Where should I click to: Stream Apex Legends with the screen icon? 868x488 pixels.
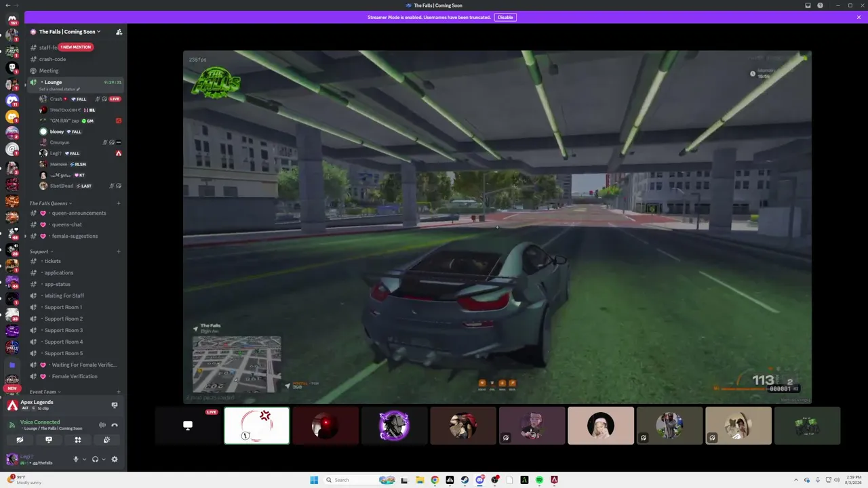coord(115,405)
